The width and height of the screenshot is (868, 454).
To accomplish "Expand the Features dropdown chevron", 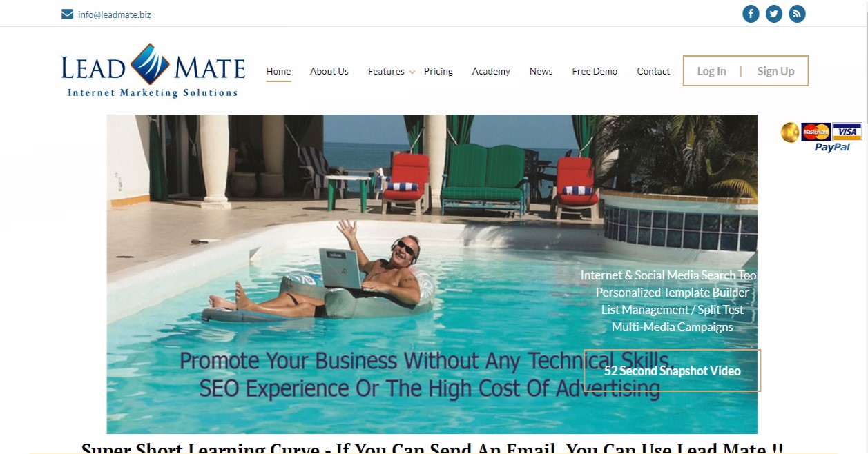I will 412,72.
